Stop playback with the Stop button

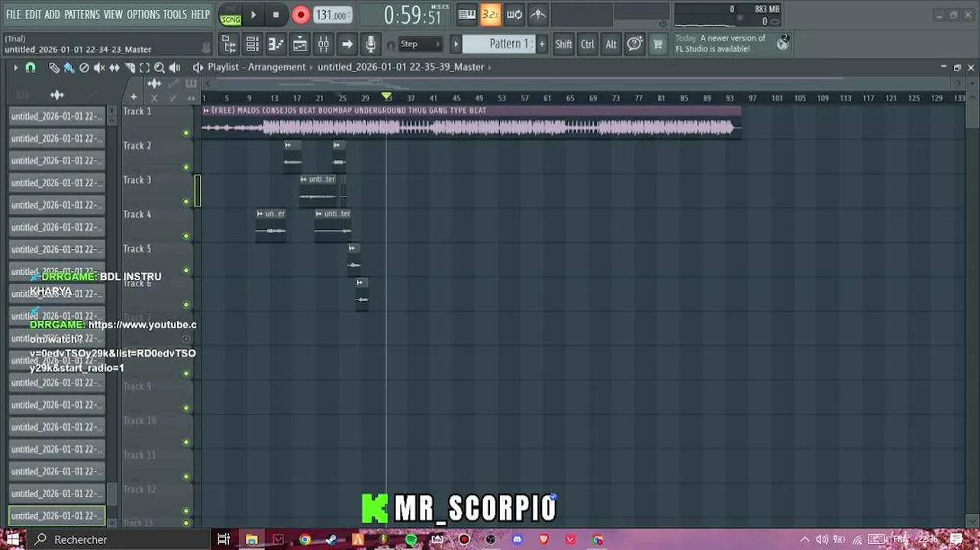pos(276,15)
